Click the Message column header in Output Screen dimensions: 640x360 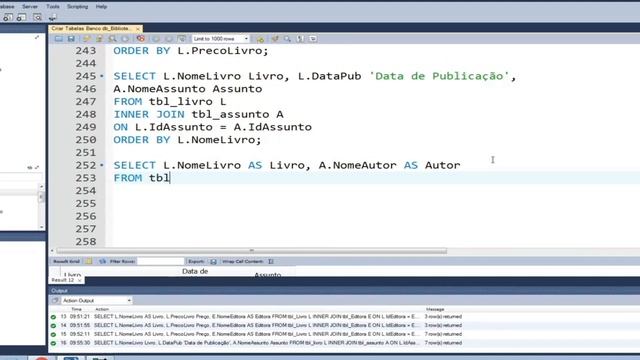tap(435, 309)
